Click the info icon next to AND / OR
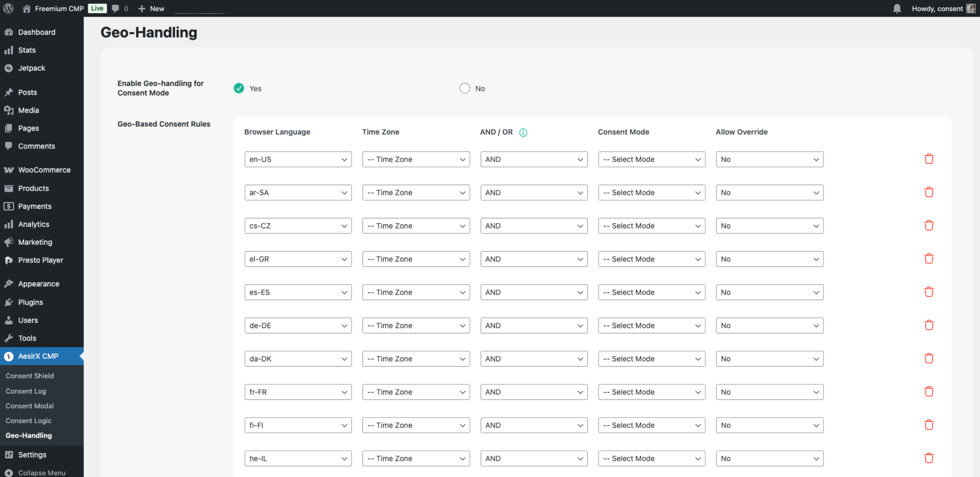The width and height of the screenshot is (980, 477). pos(523,132)
